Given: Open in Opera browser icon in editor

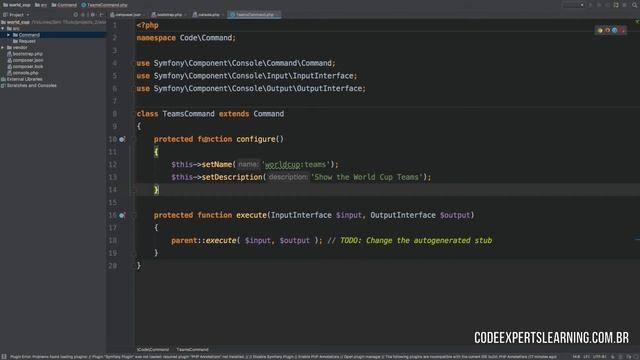Looking at the screenshot, I should tap(622, 30).
